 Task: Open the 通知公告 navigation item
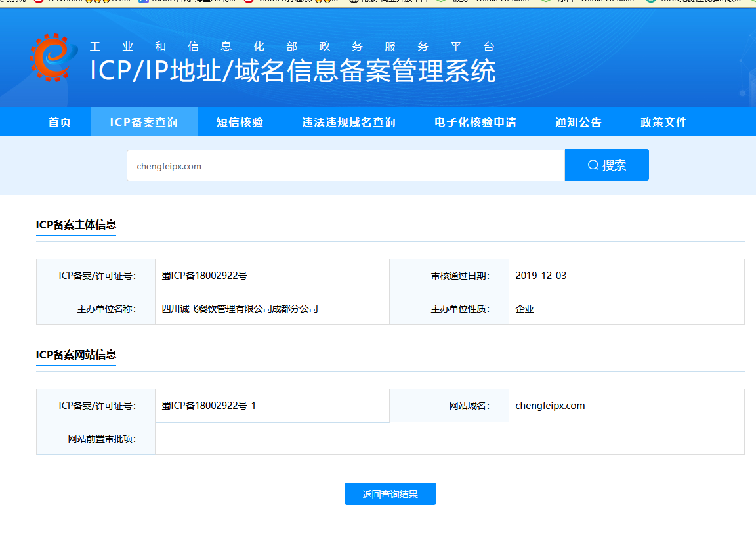(578, 122)
